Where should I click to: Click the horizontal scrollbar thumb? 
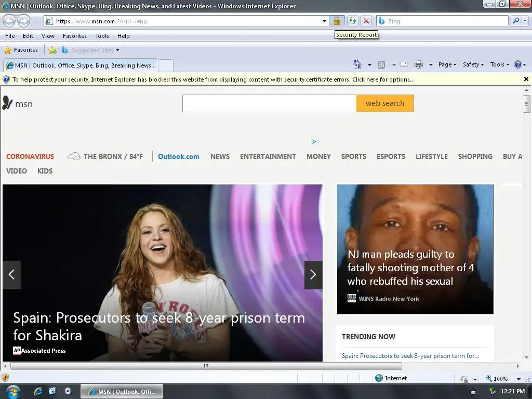coord(206,366)
